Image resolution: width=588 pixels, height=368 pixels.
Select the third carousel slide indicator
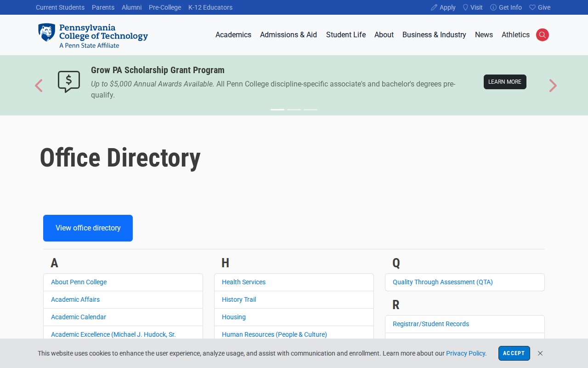point(311,109)
